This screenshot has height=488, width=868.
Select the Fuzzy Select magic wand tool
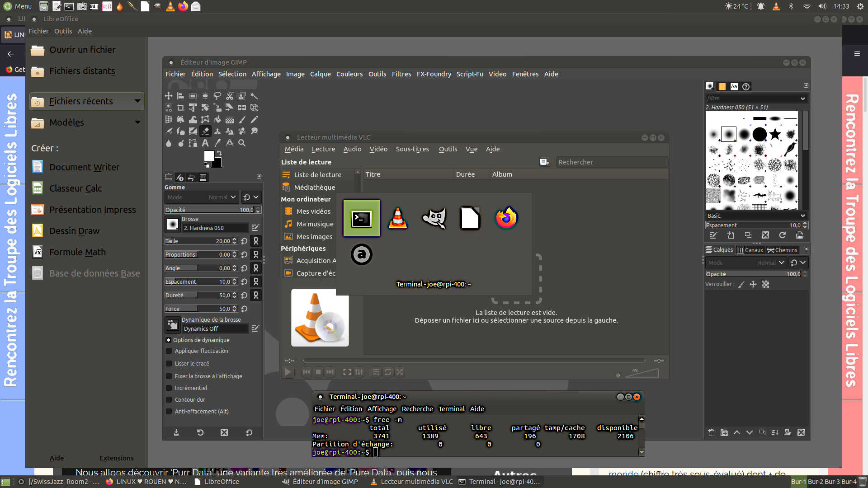click(254, 96)
